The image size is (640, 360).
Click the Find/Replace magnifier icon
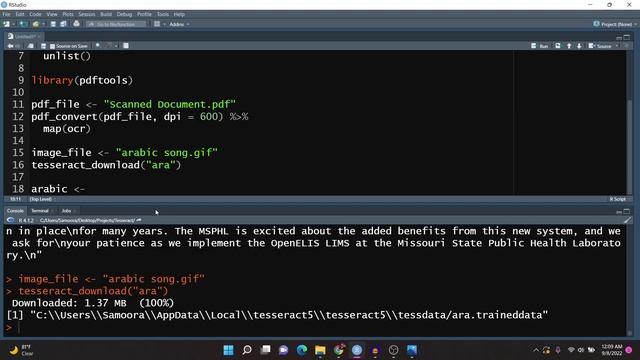click(x=98, y=46)
